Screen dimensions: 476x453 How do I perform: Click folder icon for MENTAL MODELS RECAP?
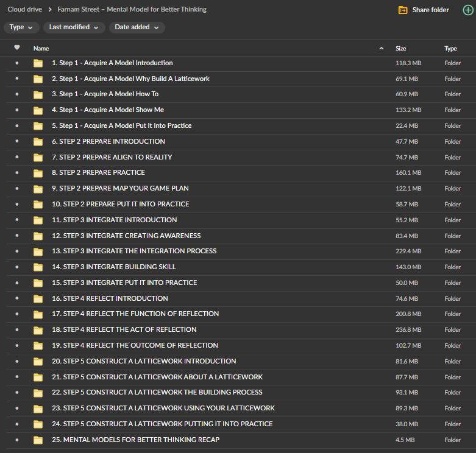tap(38, 440)
